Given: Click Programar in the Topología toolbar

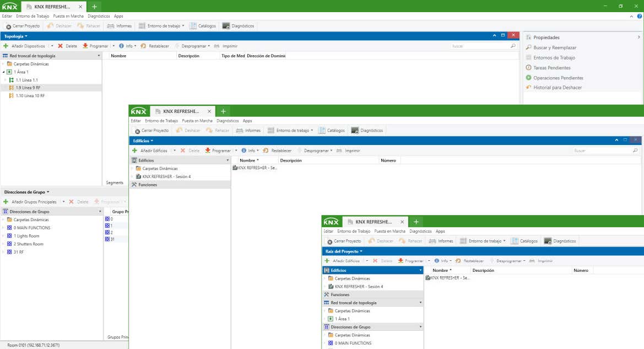Looking at the screenshot, I should [x=96, y=46].
